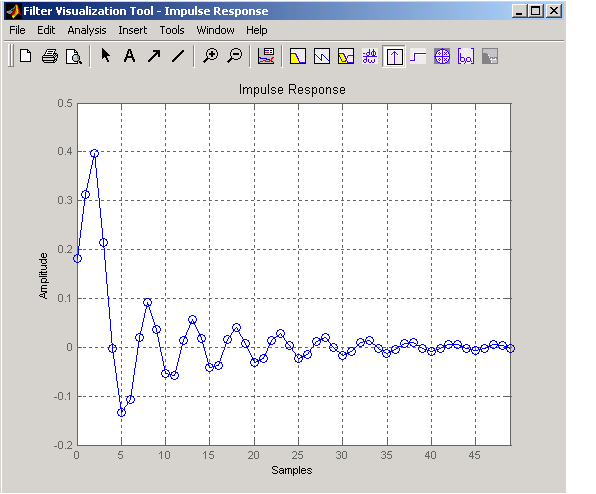This screenshot has width=596, height=494.
Task: Show the Group Delay response
Action: point(370,56)
